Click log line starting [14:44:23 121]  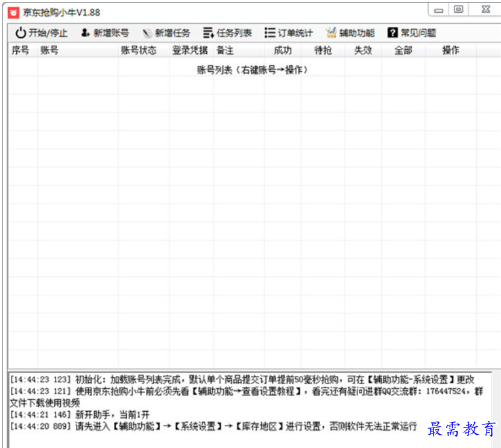[247, 397]
